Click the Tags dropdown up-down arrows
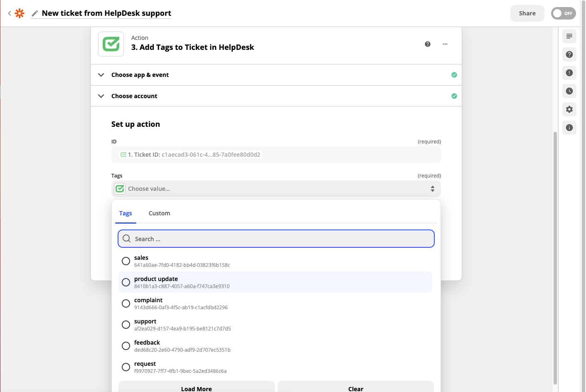Screen dimensions: 586x392 433,189
